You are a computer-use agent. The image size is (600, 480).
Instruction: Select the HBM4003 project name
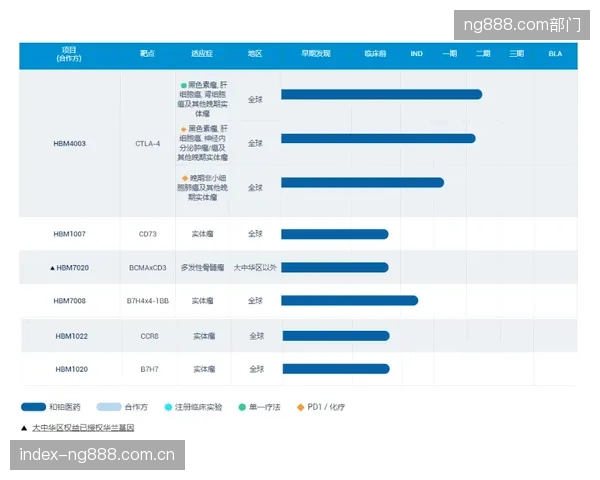tap(70, 144)
